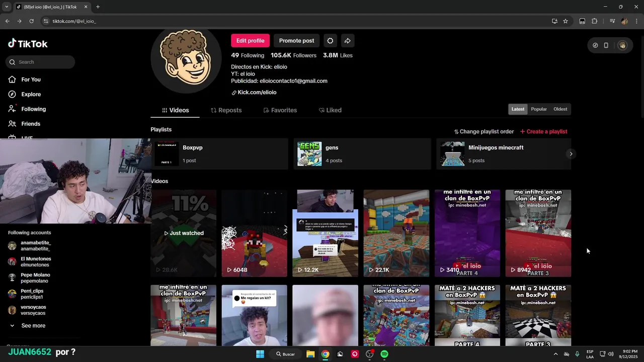
Task: Open the tab search dropdown arrow
Action: point(7,7)
